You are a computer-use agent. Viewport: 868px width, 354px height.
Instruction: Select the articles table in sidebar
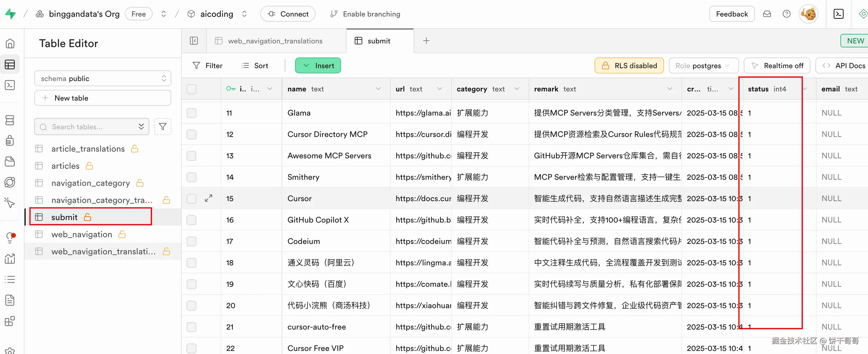[65, 166]
